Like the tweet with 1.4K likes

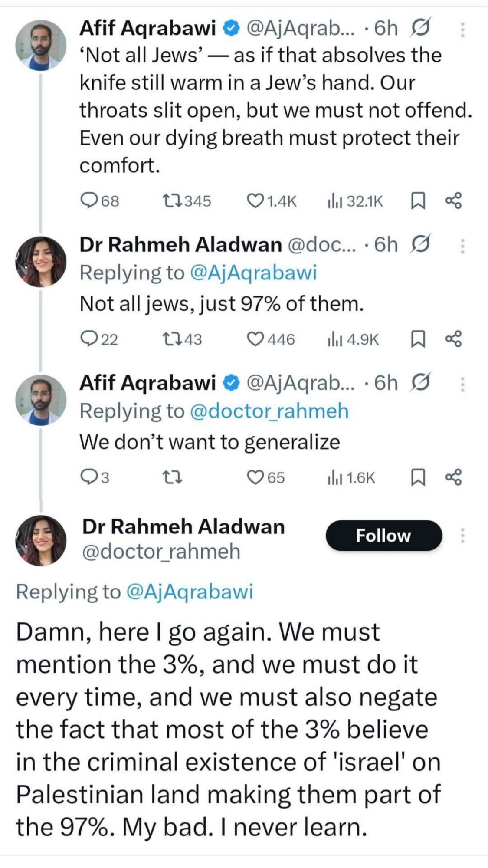coord(272,201)
